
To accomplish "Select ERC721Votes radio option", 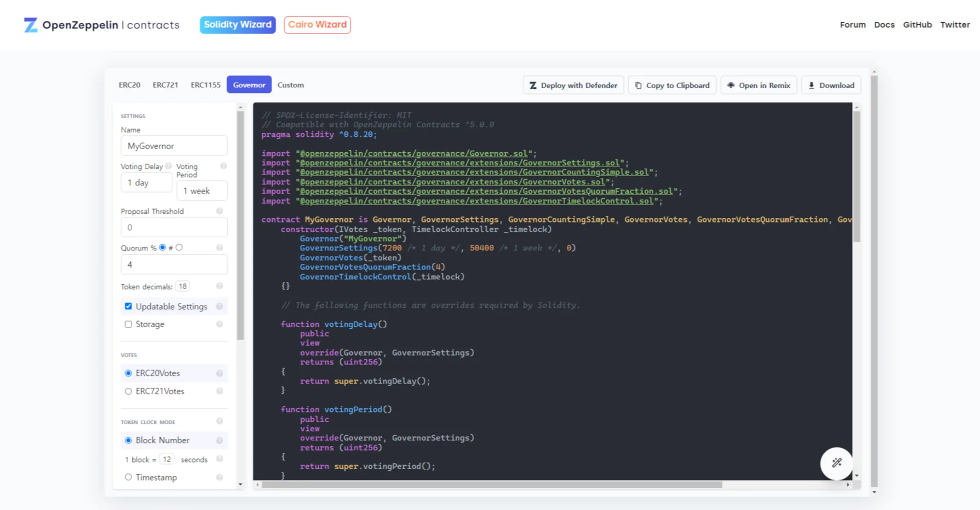I will click(128, 391).
